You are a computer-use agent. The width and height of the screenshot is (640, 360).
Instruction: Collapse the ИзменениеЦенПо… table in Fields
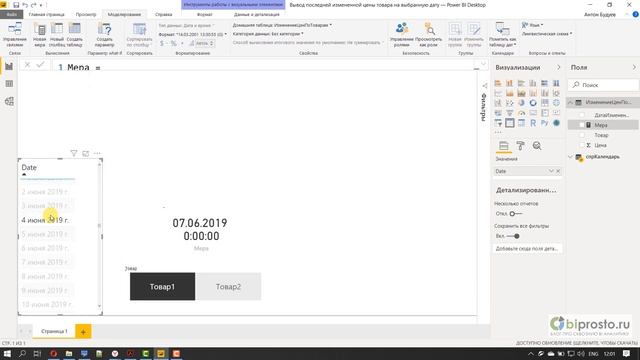pos(571,102)
